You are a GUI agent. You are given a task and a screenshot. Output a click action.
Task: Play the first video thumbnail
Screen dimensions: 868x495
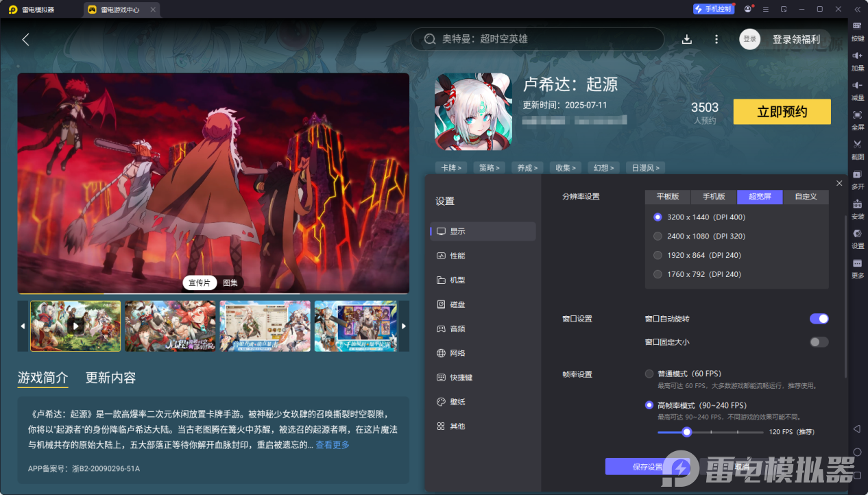click(x=75, y=326)
